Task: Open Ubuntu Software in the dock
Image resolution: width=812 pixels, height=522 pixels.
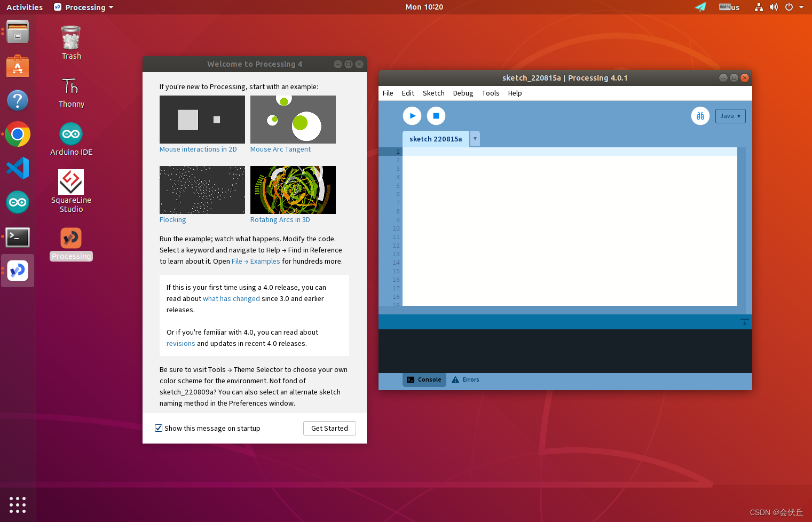Action: [x=18, y=66]
